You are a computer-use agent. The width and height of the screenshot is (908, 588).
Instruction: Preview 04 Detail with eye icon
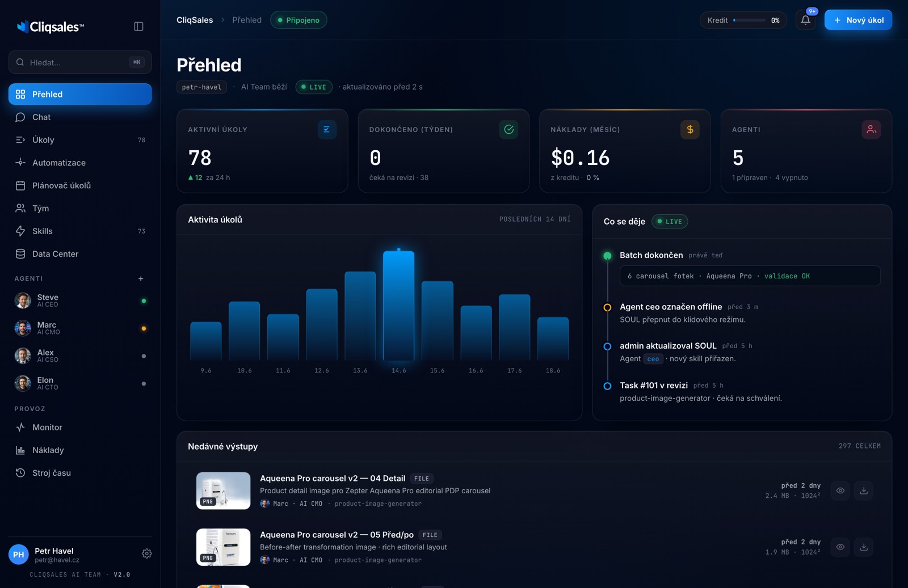[x=840, y=490]
